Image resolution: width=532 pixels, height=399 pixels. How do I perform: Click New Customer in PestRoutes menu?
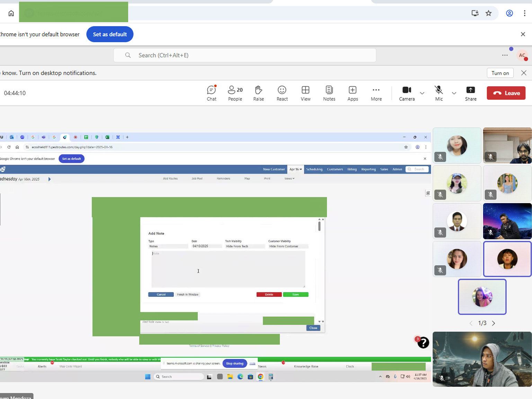click(274, 169)
